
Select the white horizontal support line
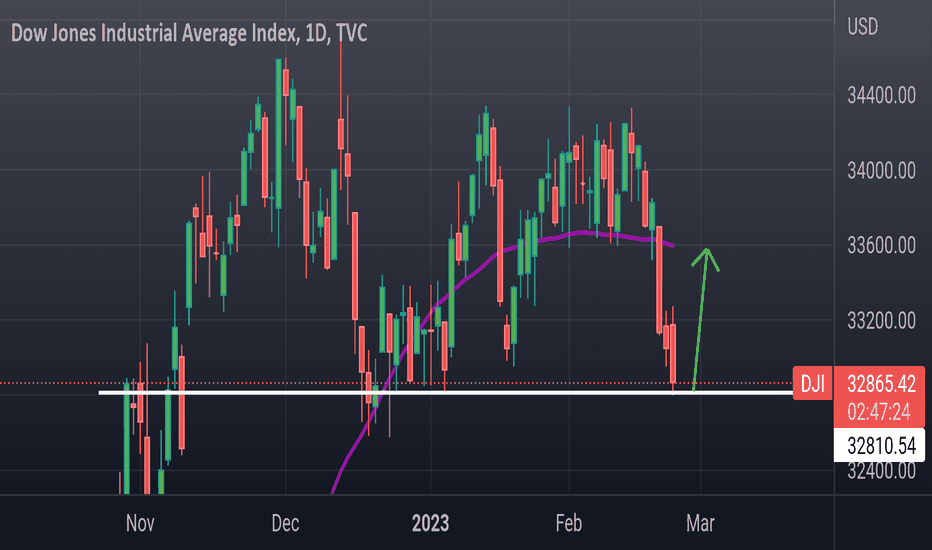click(446, 392)
